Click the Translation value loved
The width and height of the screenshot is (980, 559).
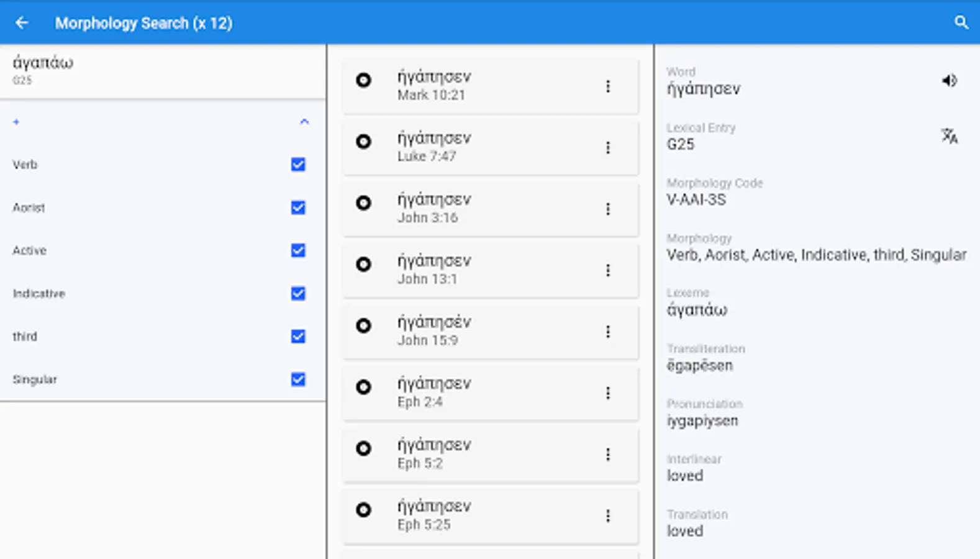(685, 531)
